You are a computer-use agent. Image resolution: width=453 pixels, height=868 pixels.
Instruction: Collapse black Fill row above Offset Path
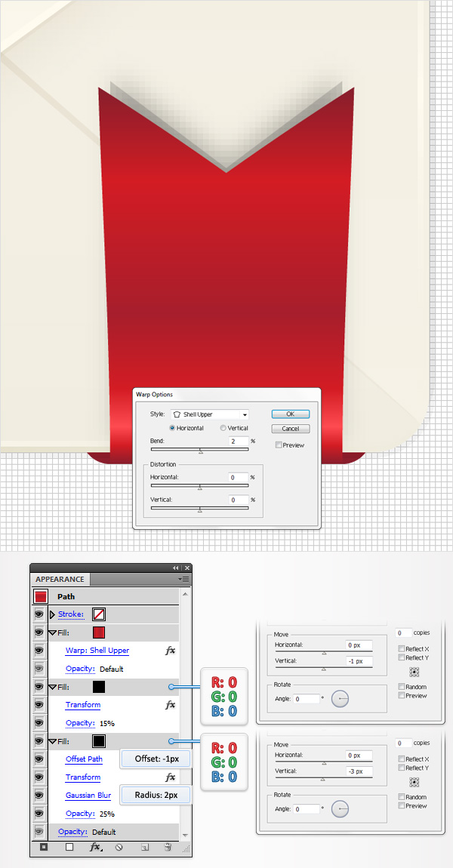point(53,741)
